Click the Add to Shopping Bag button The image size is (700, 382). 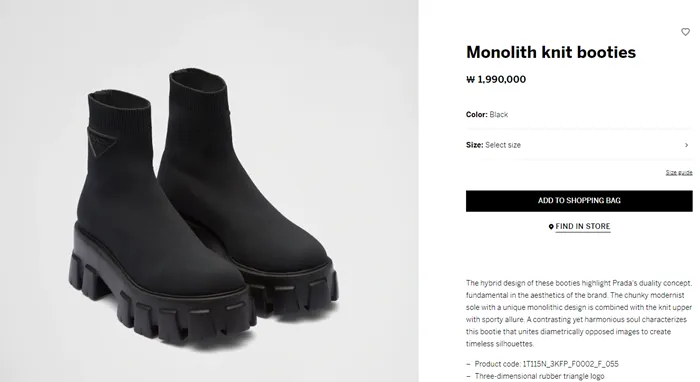(x=579, y=201)
